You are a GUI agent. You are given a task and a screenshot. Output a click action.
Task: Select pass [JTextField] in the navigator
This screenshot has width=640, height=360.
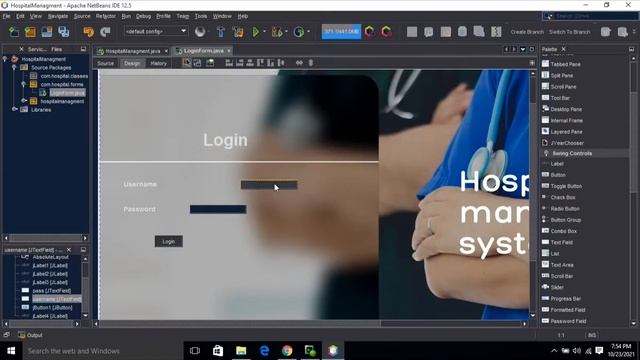pos(51,291)
